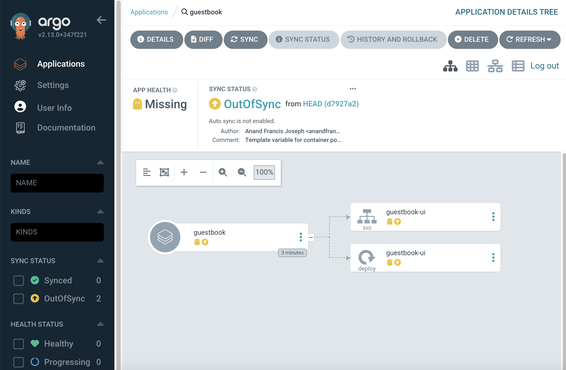This screenshot has height=370, width=566.
Task: Open the sync status three-dot menu
Action: 353,88
